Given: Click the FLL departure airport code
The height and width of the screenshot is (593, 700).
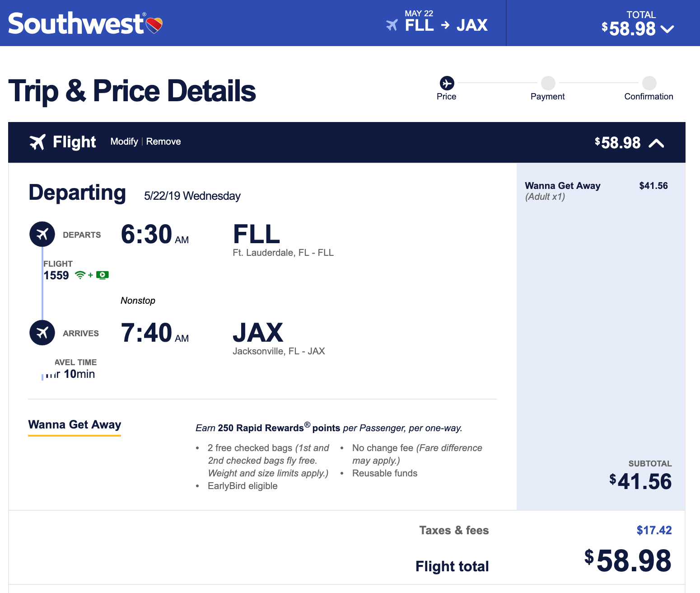Looking at the screenshot, I should tap(257, 234).
